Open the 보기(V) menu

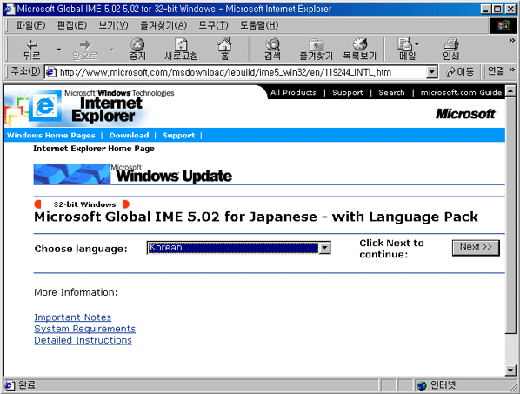[x=113, y=25]
